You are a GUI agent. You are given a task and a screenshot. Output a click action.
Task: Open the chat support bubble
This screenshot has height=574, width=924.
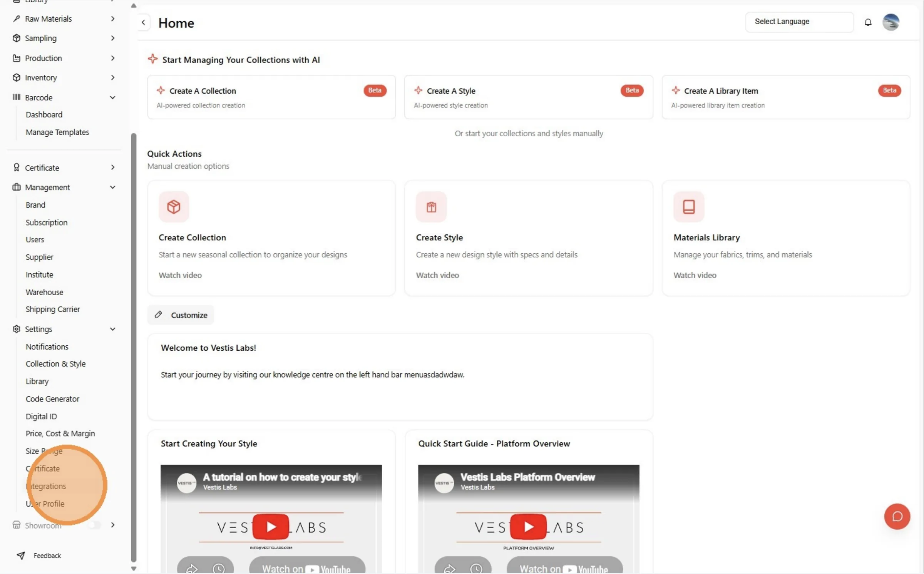point(897,516)
